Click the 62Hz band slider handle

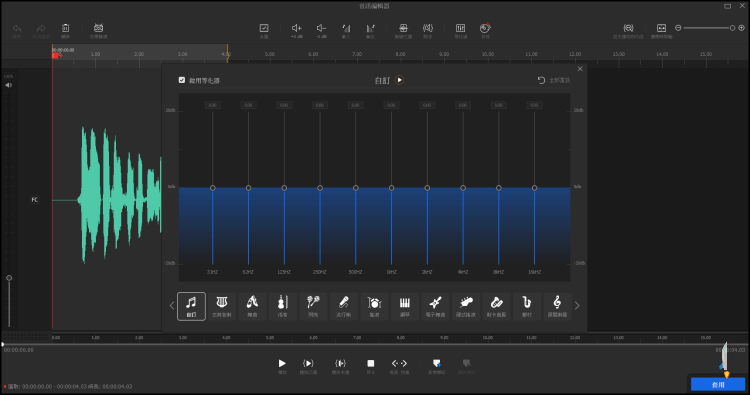point(248,188)
